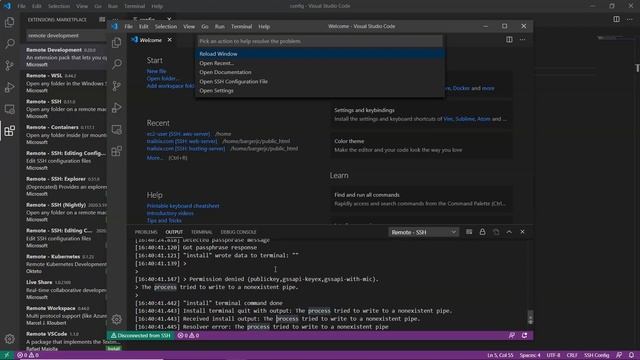This screenshot has height=360, width=640.
Task: Select Remote - SSH extension in list
Action: pyautogui.click(x=65, y=109)
